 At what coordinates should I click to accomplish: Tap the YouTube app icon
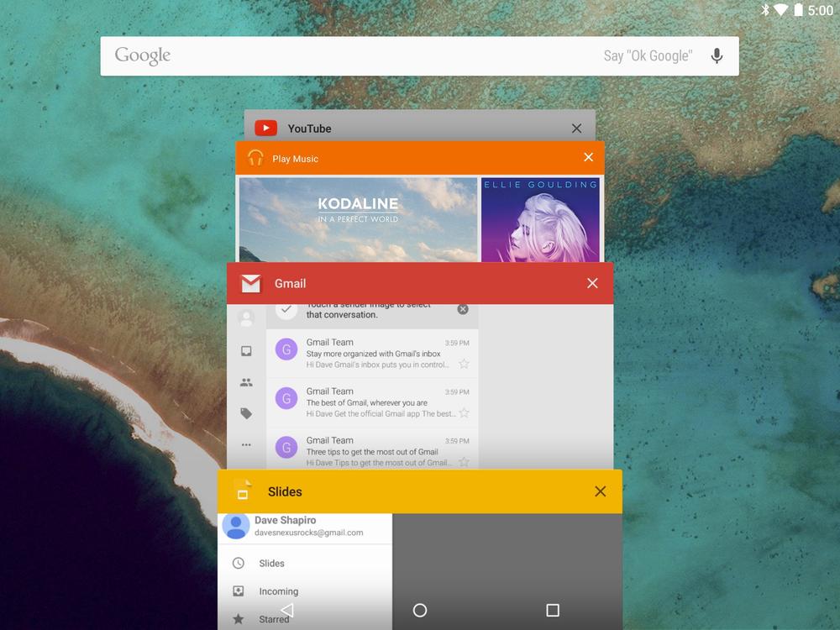tap(265, 128)
